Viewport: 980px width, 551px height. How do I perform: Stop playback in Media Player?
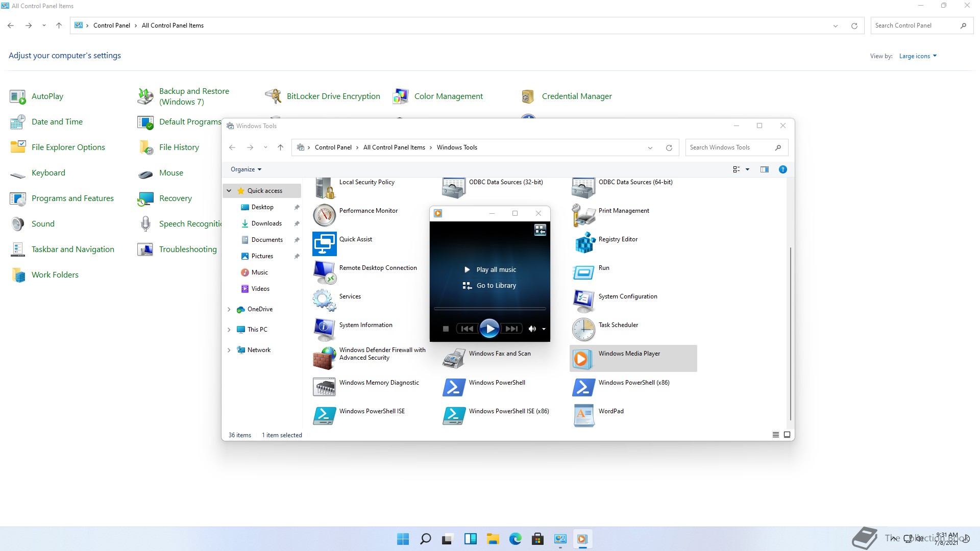446,329
